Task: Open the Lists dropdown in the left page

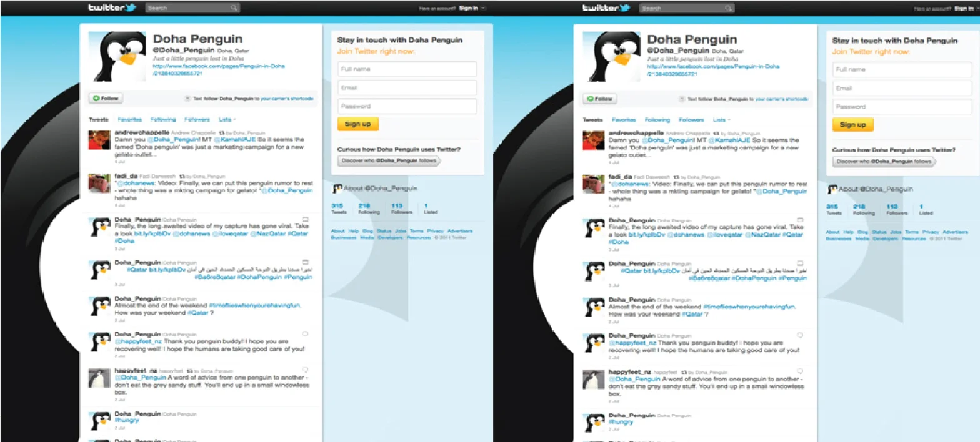Action: pos(227,119)
